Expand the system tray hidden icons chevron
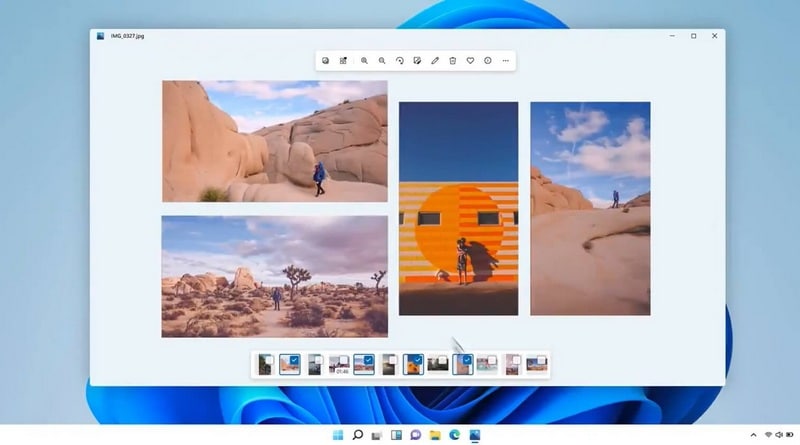Screen dimensions: 800x445 [x=753, y=435]
